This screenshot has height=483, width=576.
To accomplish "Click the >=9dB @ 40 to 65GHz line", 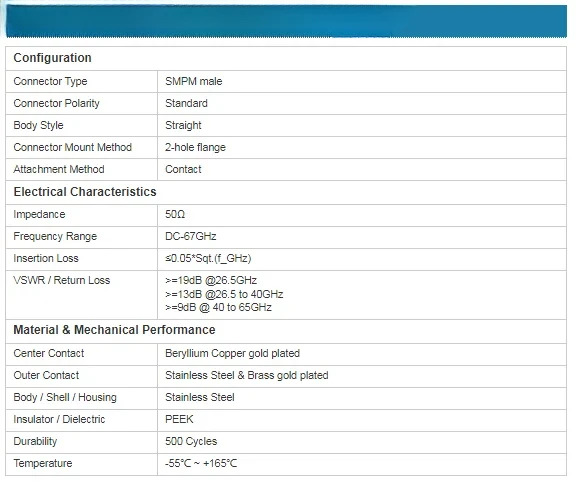I will click(x=218, y=307).
